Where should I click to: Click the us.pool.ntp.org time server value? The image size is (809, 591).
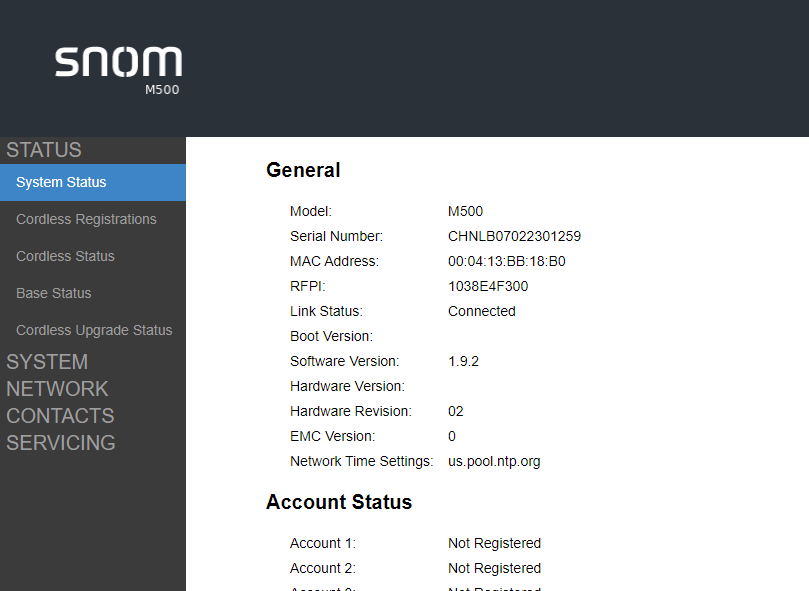(494, 461)
